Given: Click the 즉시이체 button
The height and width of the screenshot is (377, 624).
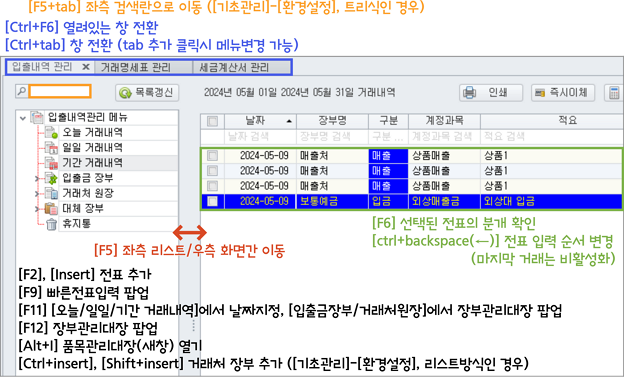Looking at the screenshot, I should 563,93.
